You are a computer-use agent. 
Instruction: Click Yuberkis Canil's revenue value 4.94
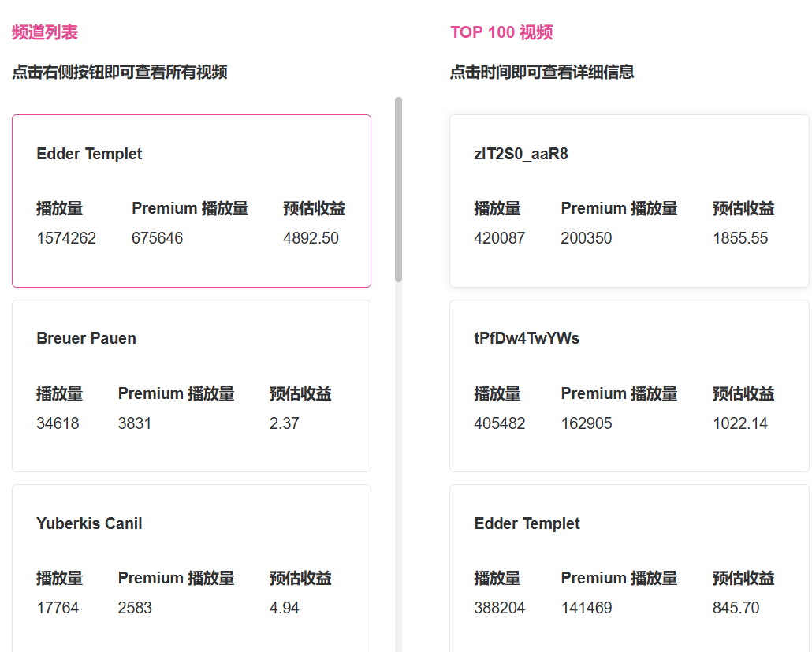(x=284, y=608)
